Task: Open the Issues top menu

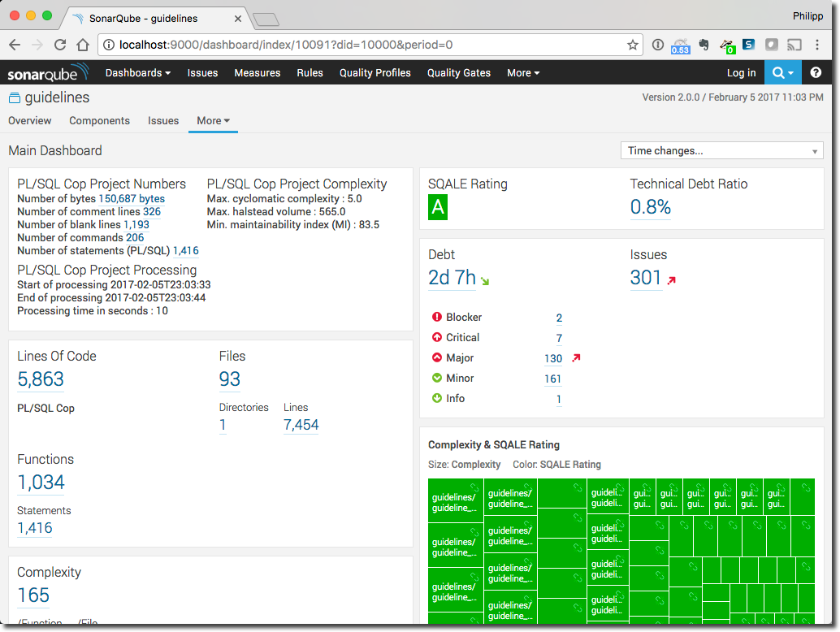Action: (202, 73)
